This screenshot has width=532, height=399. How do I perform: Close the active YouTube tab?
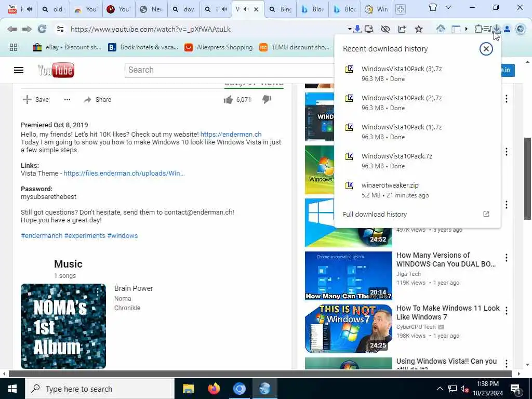pyautogui.click(x=256, y=9)
